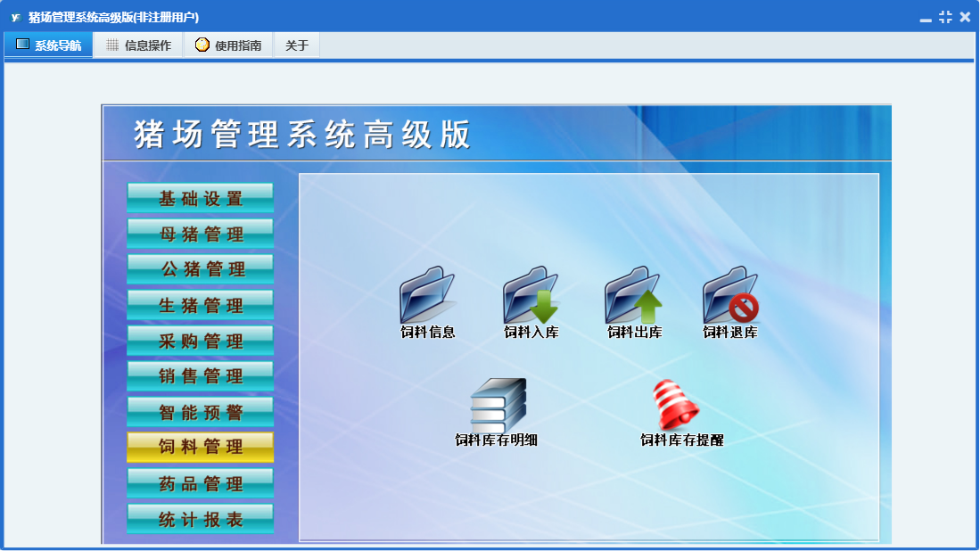The image size is (980, 551).
Task: Open 饲料库存提醒 red bell icon
Action: [676, 405]
